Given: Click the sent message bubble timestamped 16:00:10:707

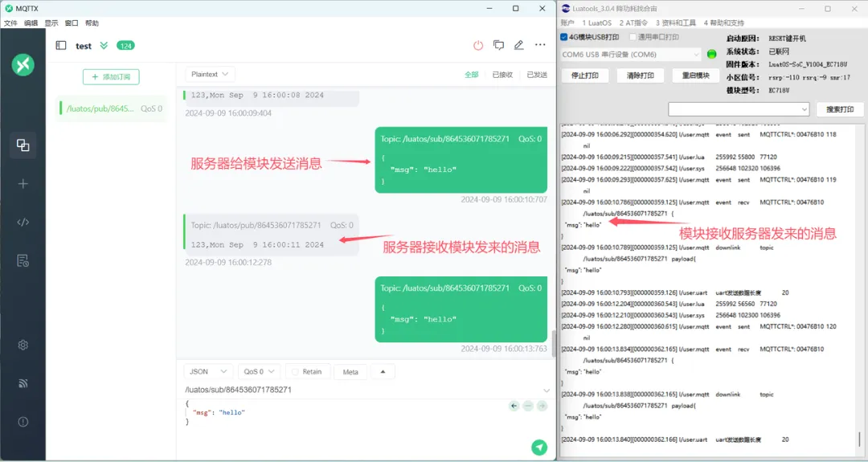Looking at the screenshot, I should pos(461,160).
